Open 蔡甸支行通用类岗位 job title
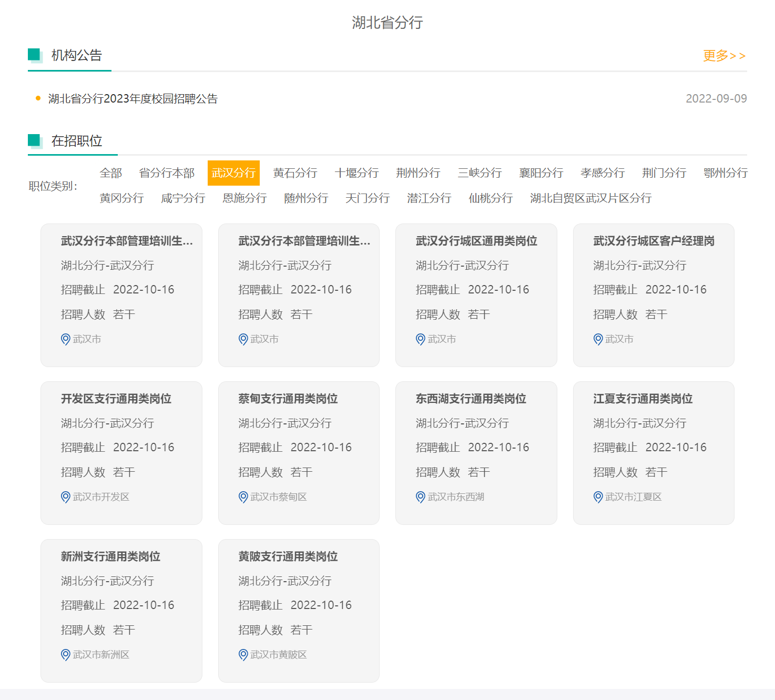775x700 pixels. (x=288, y=399)
